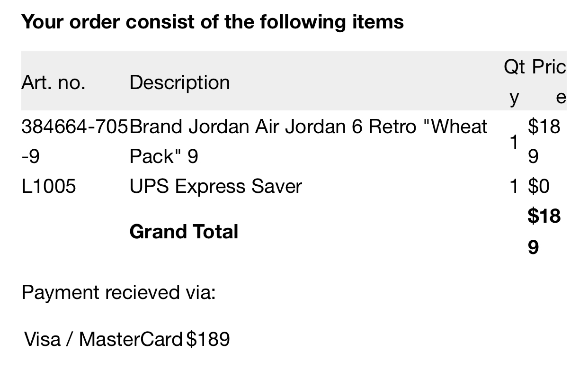Click the UPS Express Saver entry

tap(215, 186)
